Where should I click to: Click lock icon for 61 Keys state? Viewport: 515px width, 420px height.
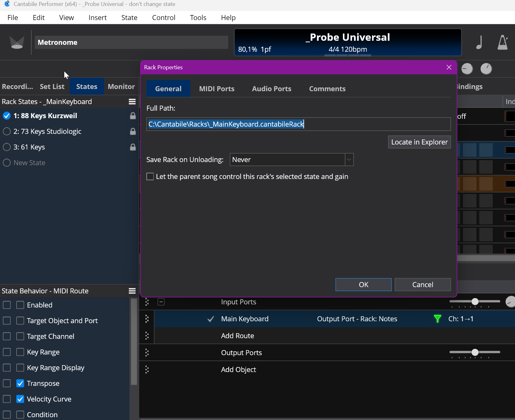click(x=133, y=147)
